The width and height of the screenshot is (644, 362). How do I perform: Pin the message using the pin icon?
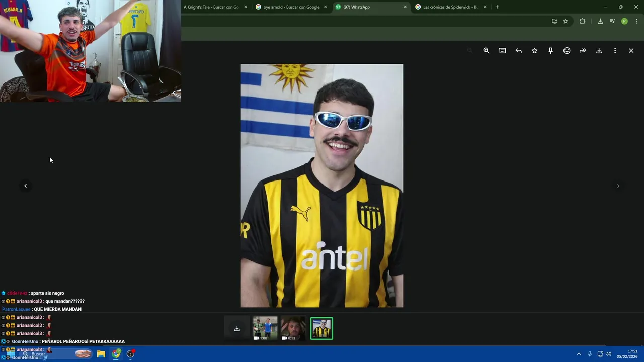coord(550,51)
